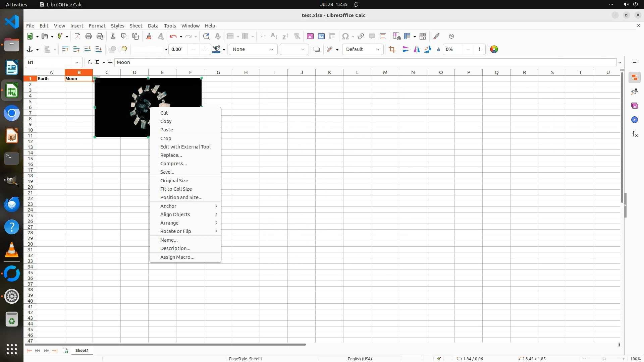Choose Position and Size from context menu
The image size is (644, 362).
pyautogui.click(x=181, y=197)
